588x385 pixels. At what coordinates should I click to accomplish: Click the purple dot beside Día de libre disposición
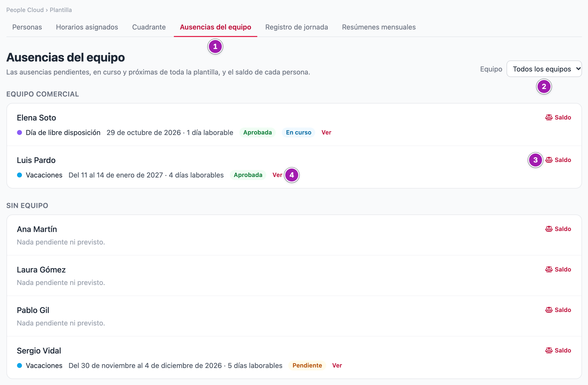[19, 132]
